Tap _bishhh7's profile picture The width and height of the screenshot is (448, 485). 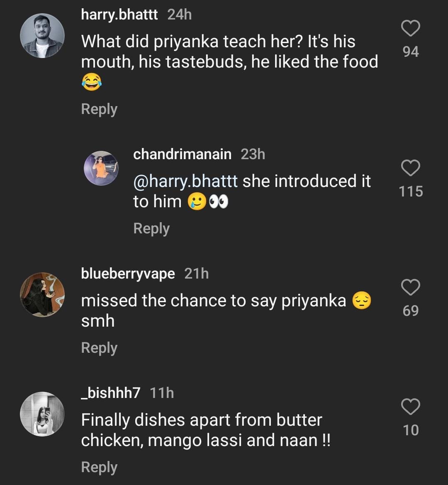click(42, 414)
